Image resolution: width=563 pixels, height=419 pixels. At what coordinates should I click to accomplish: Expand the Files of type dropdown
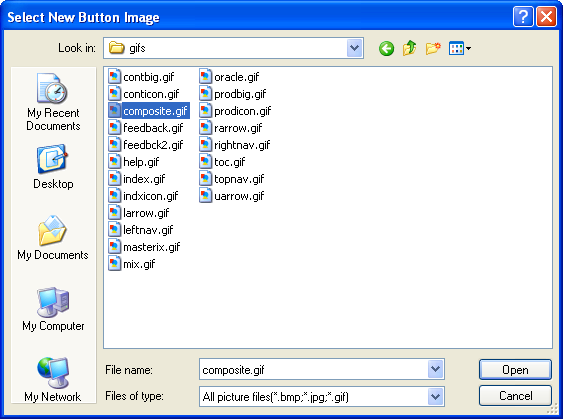pyautogui.click(x=436, y=397)
